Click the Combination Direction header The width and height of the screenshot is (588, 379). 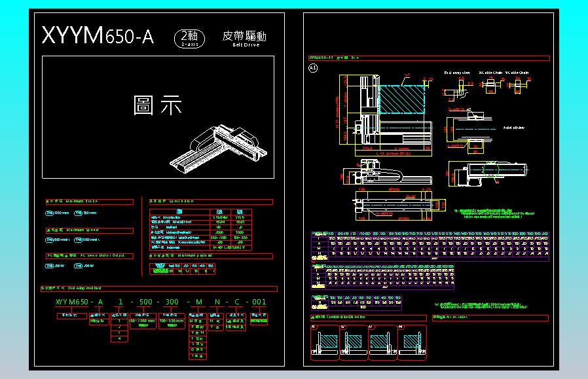(x=369, y=318)
